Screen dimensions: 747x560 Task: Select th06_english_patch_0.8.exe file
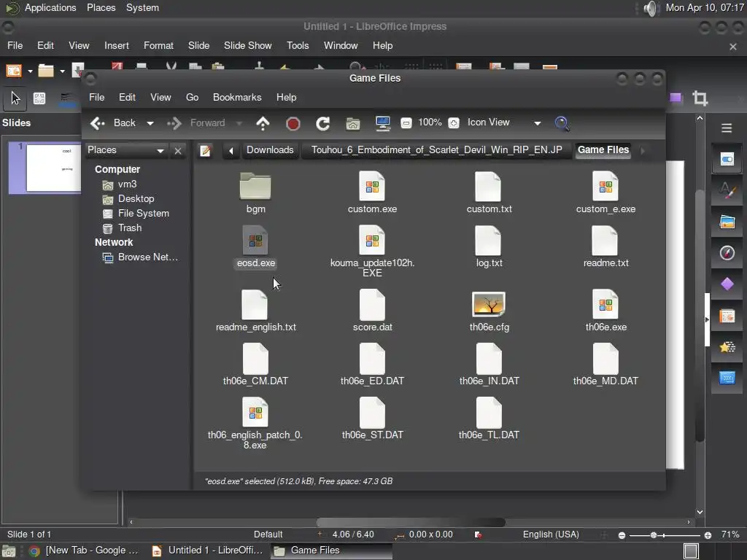(x=255, y=424)
